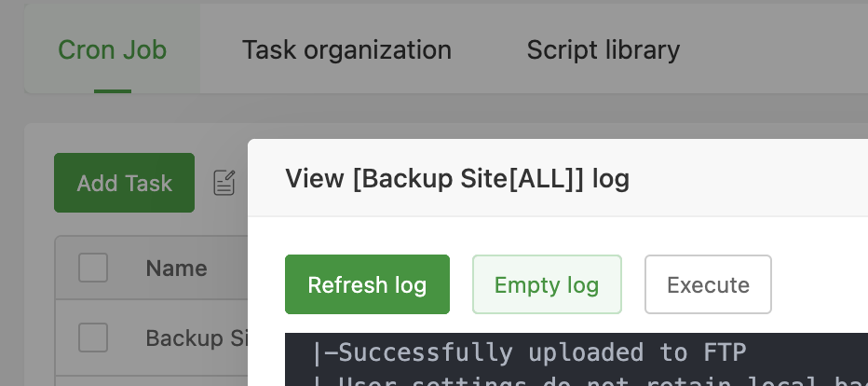Image resolution: width=868 pixels, height=386 pixels.
Task: Open the Task organization tab
Action: pyautogui.click(x=346, y=49)
